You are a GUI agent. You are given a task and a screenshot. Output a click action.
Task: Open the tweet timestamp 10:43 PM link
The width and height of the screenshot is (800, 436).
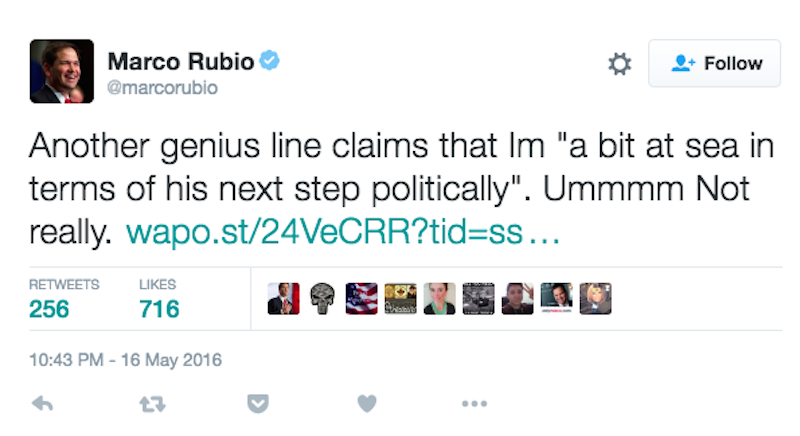point(126,359)
